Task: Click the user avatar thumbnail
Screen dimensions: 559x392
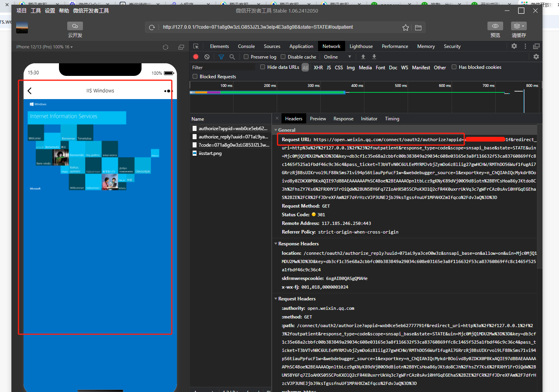Action: 22,28
